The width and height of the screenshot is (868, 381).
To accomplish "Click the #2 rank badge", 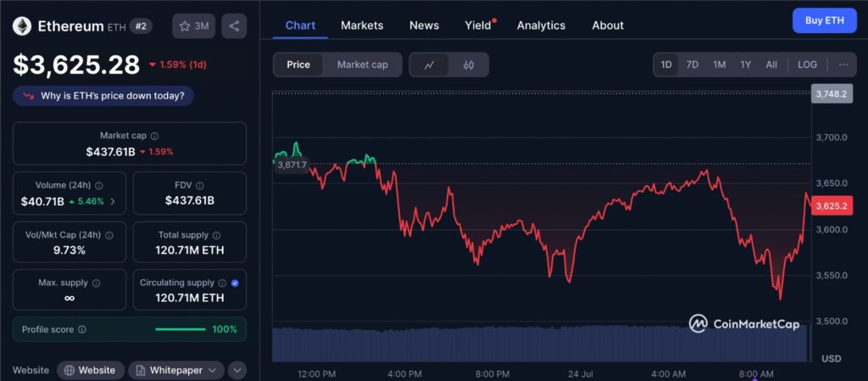I will pyautogui.click(x=142, y=26).
